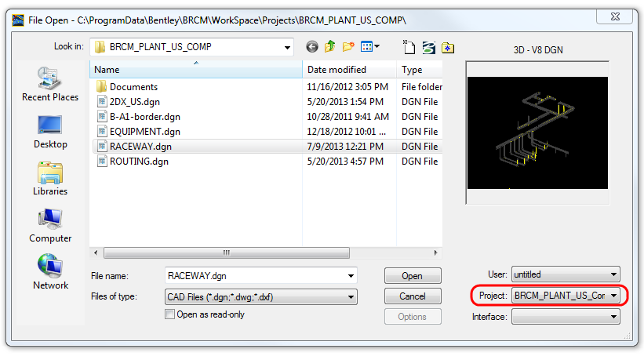This screenshot has width=644, height=356.
Task: Close the File Open dialog
Action: pyautogui.click(x=615, y=16)
